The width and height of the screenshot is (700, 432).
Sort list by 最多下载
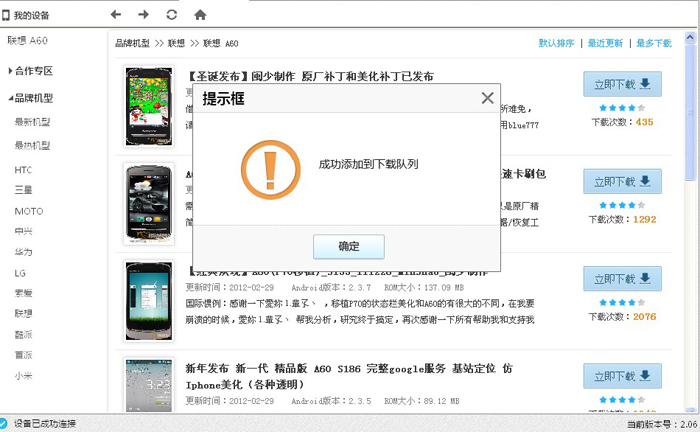point(653,44)
